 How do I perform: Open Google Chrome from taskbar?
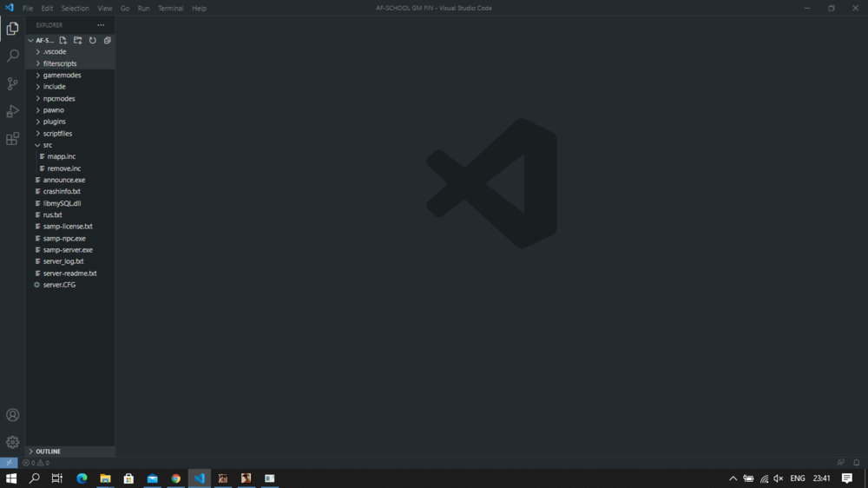click(x=176, y=478)
